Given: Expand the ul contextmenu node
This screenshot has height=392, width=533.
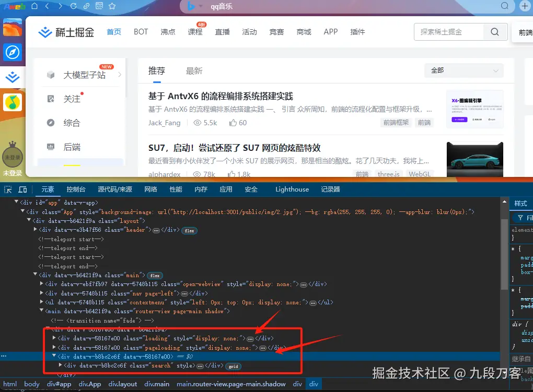Looking at the screenshot, I should (41, 302).
